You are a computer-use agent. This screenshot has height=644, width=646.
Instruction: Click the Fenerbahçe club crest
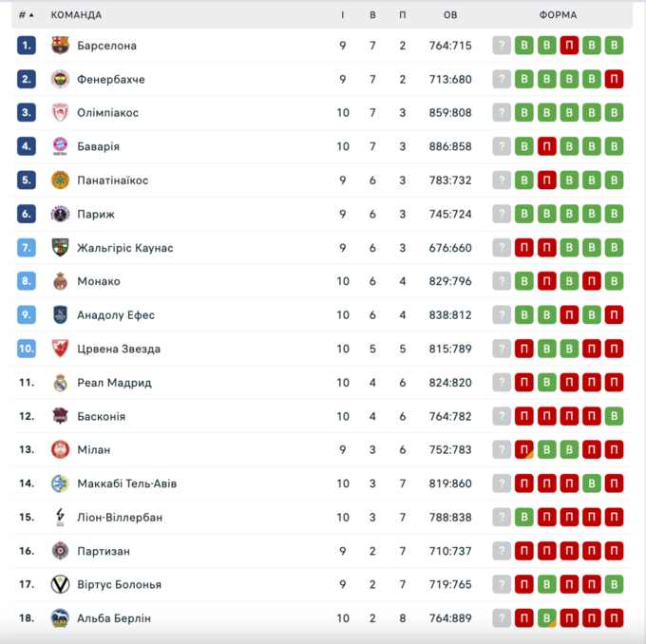pyautogui.click(x=60, y=79)
